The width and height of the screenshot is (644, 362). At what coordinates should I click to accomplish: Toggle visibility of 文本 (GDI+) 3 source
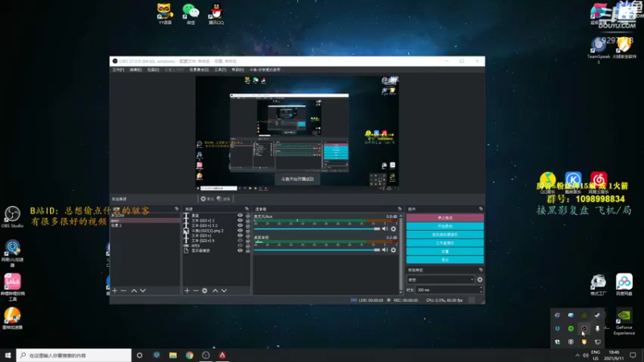(x=240, y=220)
